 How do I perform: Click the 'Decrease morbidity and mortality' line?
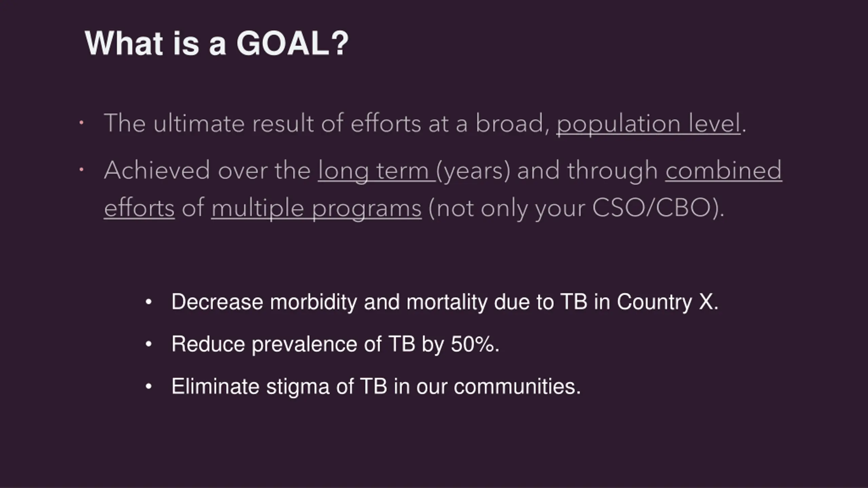pos(445,302)
